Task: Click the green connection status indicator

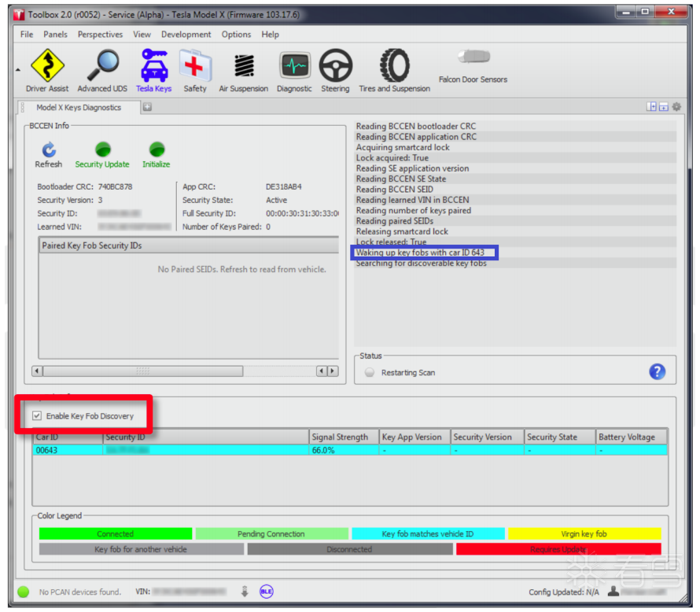Action: [x=24, y=592]
